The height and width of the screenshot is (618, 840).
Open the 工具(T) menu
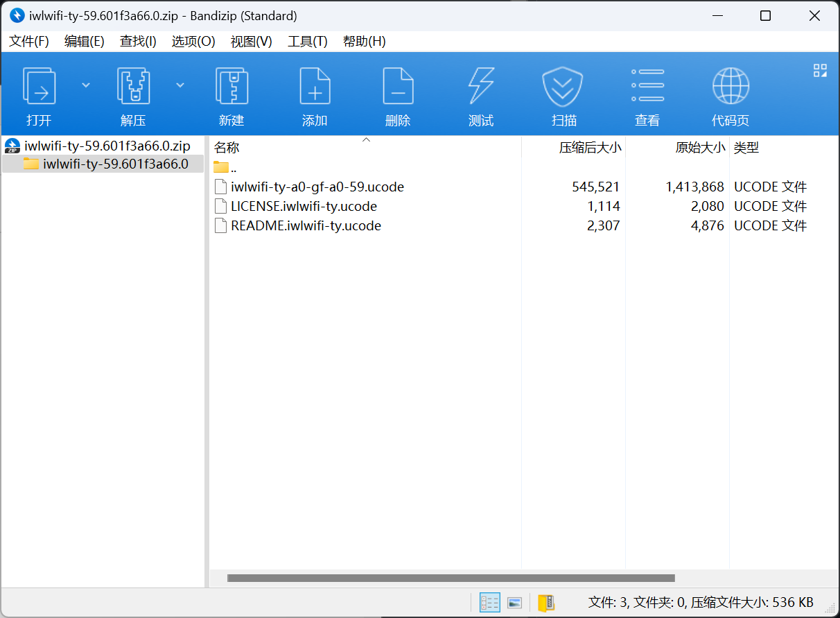click(307, 42)
